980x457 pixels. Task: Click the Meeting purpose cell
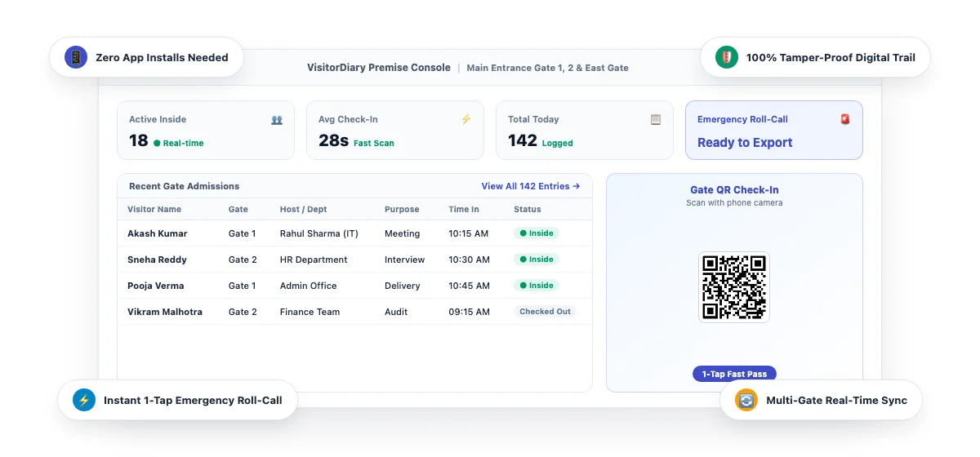(x=403, y=233)
